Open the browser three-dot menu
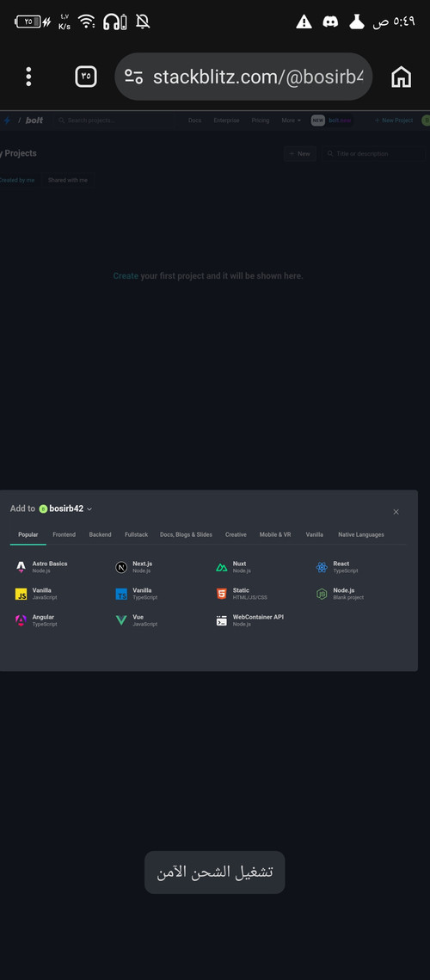The width and height of the screenshot is (430, 980). (x=28, y=77)
